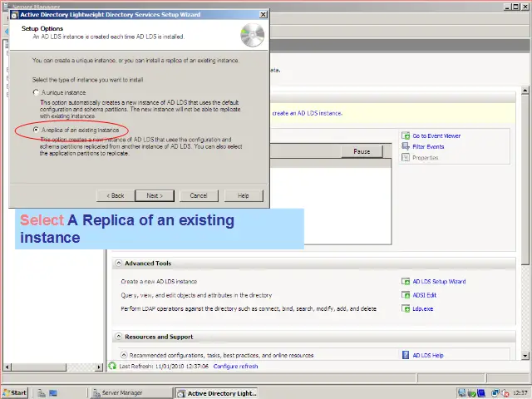Click the Ldp.exe icon
This screenshot has width=532, height=399.
point(406,308)
